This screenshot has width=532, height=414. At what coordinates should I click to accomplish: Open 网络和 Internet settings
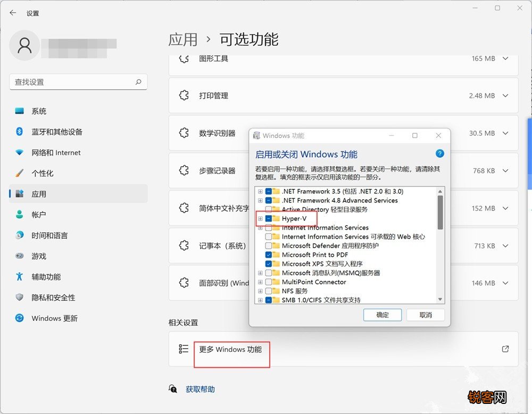[78, 152]
